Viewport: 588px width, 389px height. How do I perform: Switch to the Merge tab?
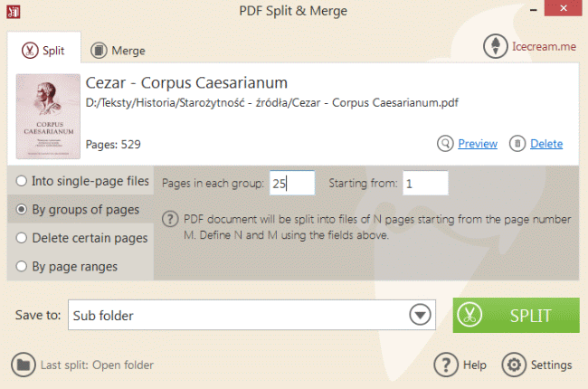[x=119, y=51]
